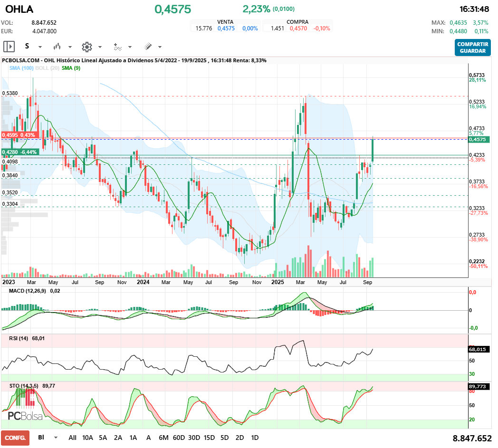The width and height of the screenshot is (498, 448).
Task: Click the COMPRA price 0,4570
Action: pos(298,28)
